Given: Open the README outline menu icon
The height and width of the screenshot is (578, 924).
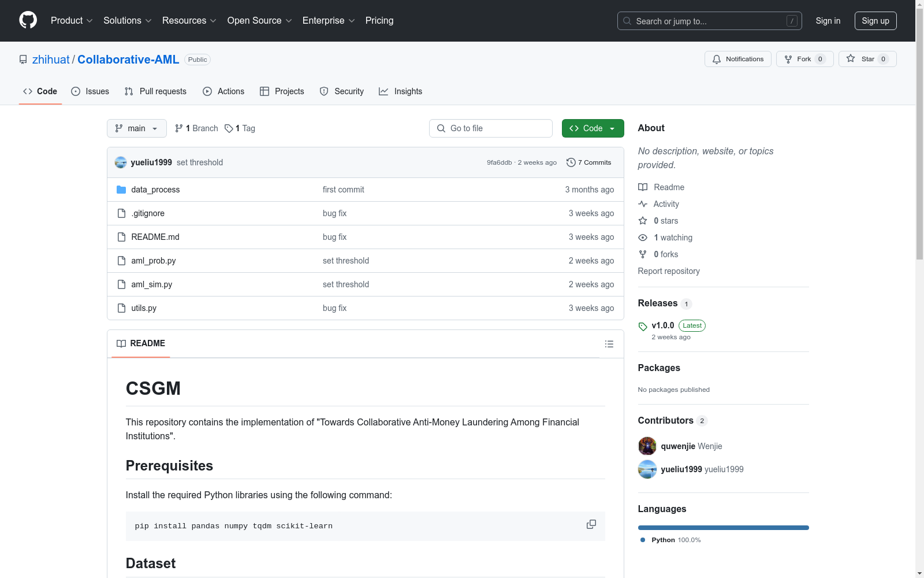Looking at the screenshot, I should pyautogui.click(x=609, y=344).
